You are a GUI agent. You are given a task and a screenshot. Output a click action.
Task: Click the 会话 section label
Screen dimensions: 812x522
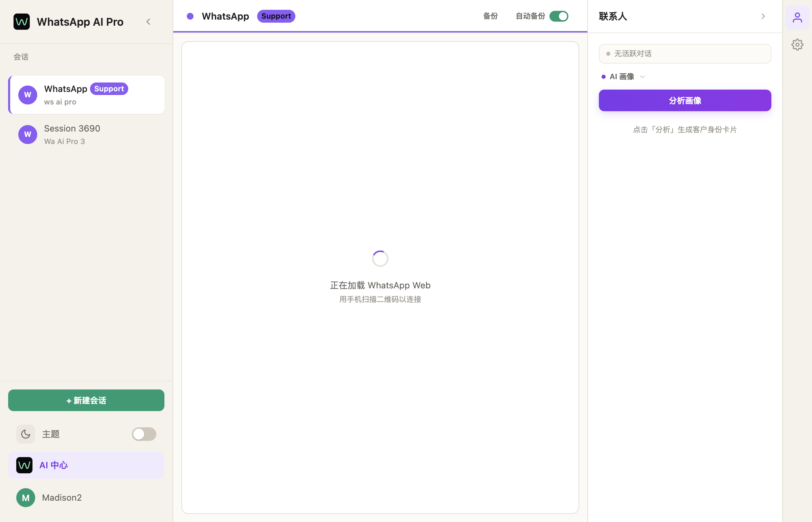tap(21, 57)
